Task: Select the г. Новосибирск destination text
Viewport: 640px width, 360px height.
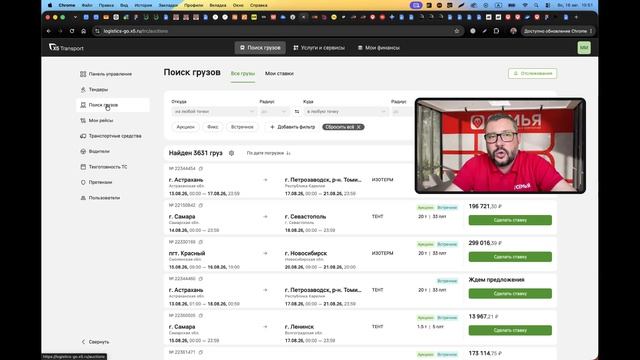Action: [306, 253]
